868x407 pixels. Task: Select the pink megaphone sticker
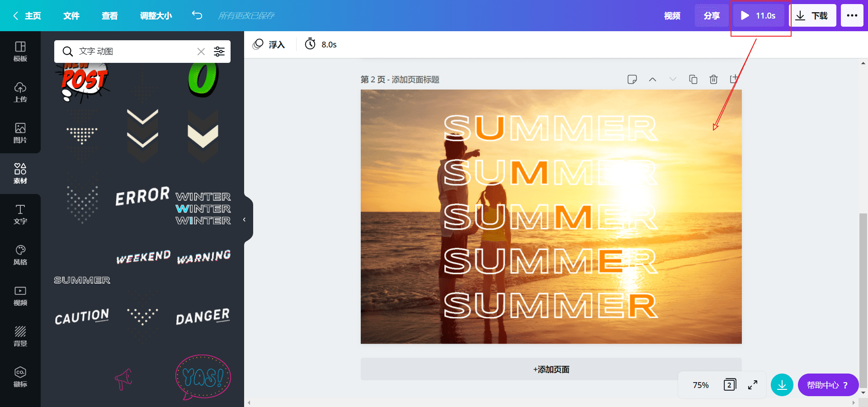click(x=123, y=379)
